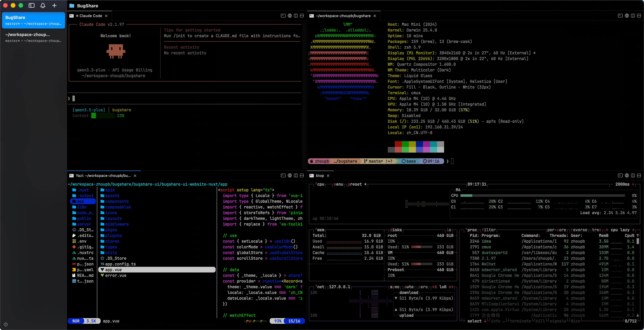Viewport: 644px width, 330px height.
Task: Open the notifications bell
Action: pos(43,6)
